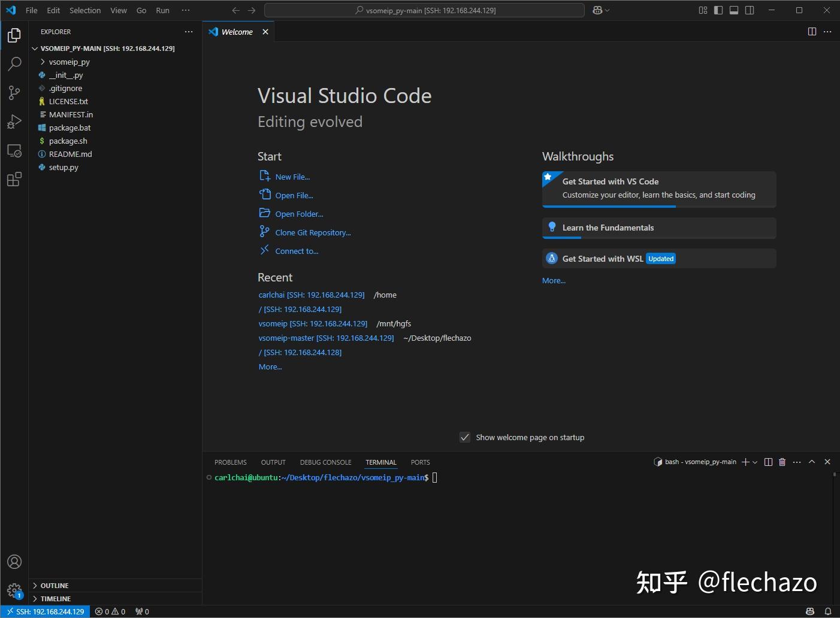Switch to the PROBLEMS tab

click(x=230, y=462)
